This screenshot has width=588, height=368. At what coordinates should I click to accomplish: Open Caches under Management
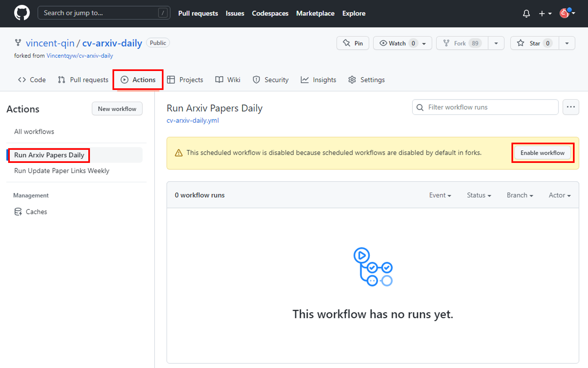click(x=31, y=212)
